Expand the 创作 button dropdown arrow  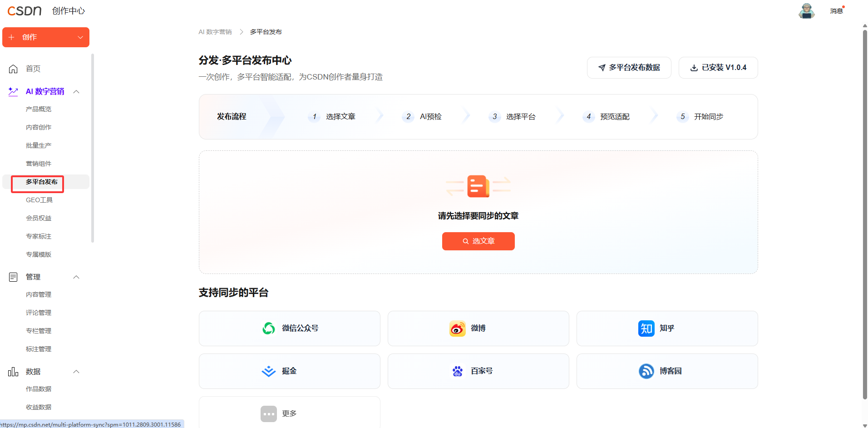coord(80,37)
